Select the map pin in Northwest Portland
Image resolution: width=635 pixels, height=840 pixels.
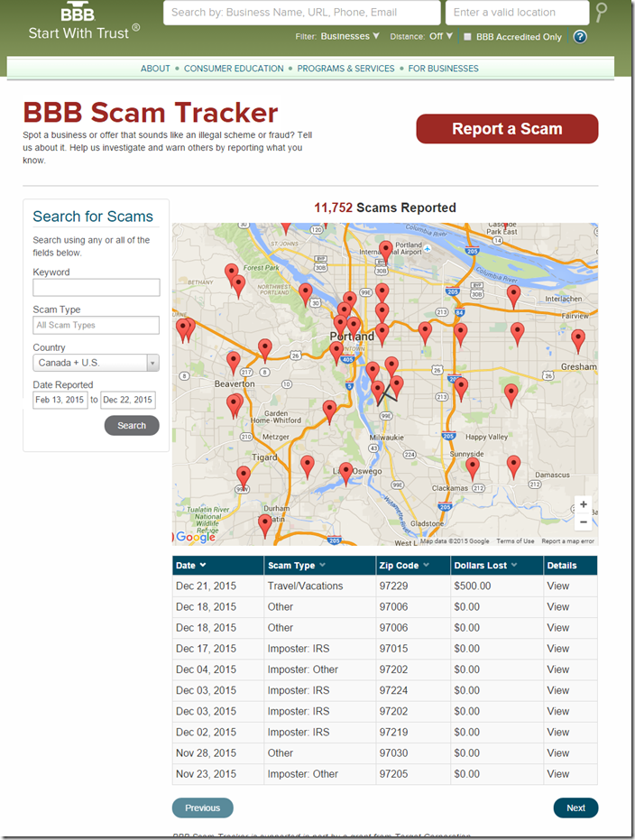pyautogui.click(x=305, y=294)
